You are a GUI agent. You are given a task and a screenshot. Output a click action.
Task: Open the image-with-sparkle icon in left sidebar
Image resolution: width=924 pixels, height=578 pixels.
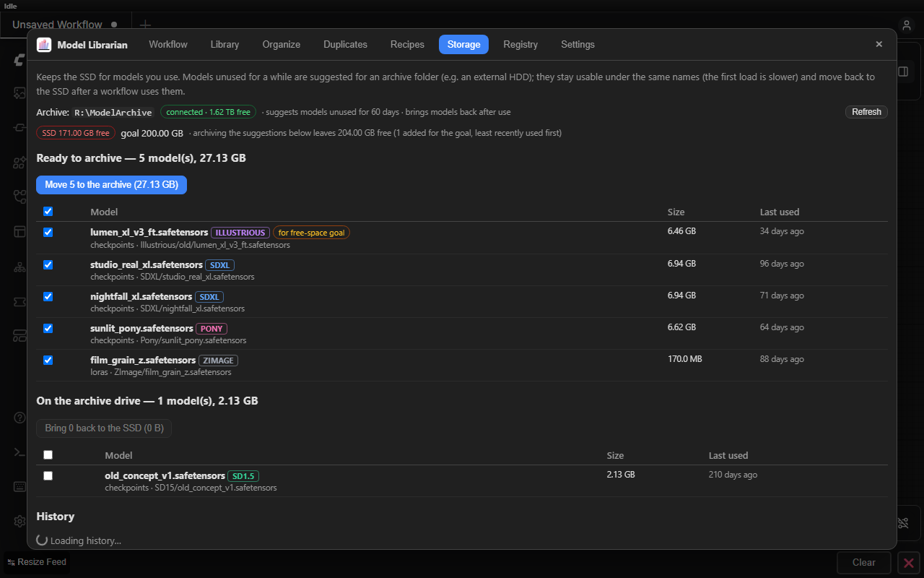tap(20, 92)
